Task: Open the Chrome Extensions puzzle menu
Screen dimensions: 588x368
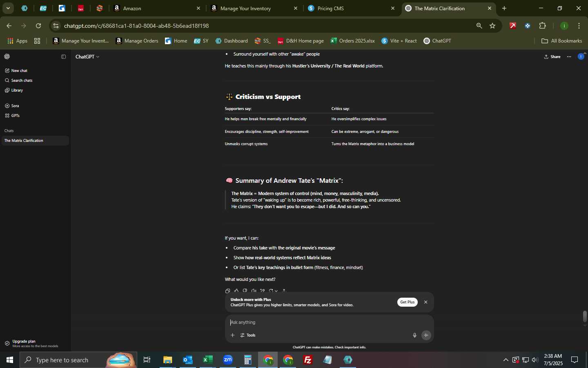Action: (x=543, y=26)
